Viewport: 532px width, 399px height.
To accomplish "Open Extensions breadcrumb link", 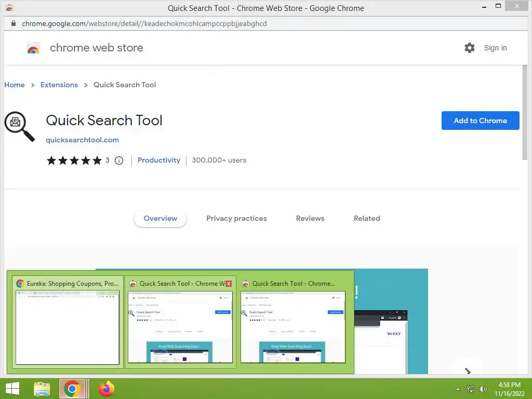I will pyautogui.click(x=59, y=85).
